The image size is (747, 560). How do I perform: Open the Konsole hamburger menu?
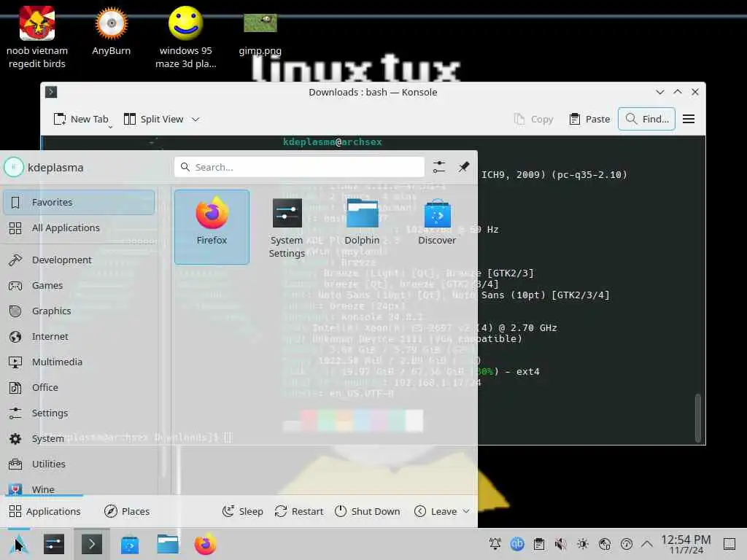[689, 119]
